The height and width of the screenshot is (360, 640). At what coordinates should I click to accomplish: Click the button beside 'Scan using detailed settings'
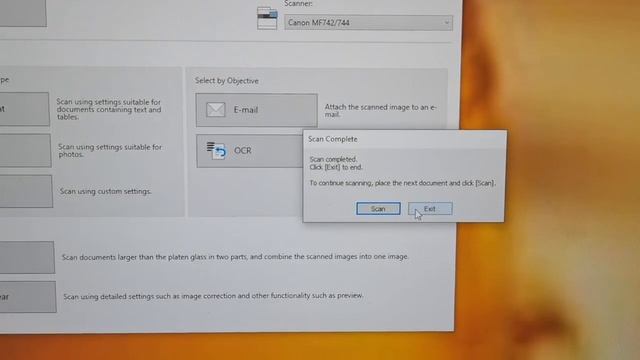[x=28, y=297]
